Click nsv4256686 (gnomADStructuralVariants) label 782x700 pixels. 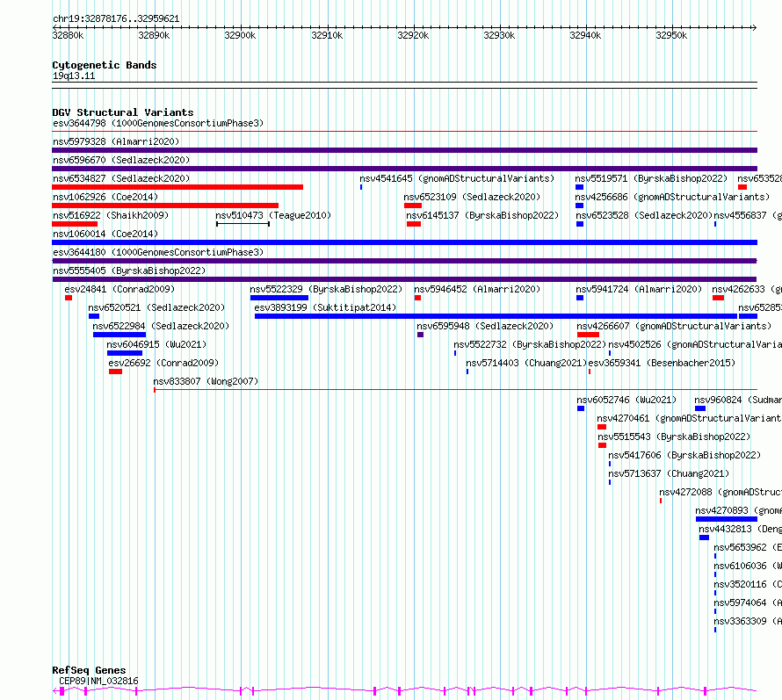point(672,197)
